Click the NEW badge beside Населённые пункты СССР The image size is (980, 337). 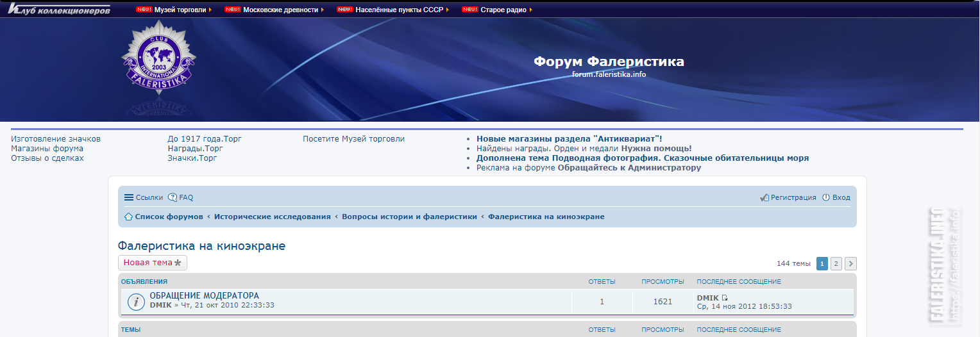345,10
